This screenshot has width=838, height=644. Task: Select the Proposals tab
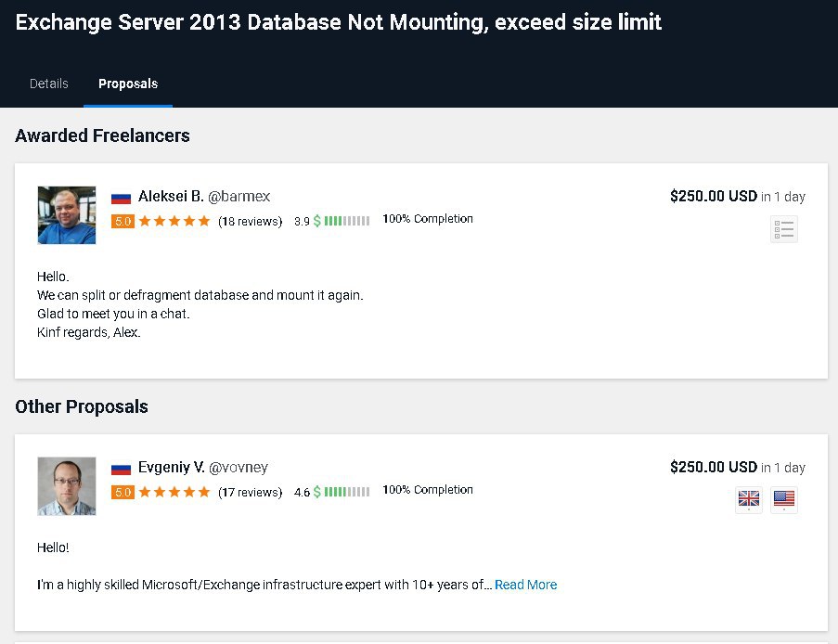(x=128, y=84)
